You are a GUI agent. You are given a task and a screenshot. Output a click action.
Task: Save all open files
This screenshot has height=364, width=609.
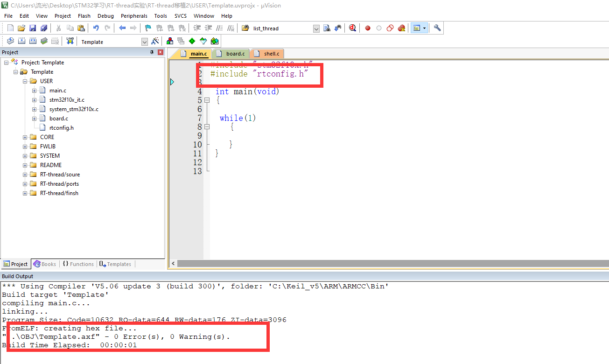[44, 28]
